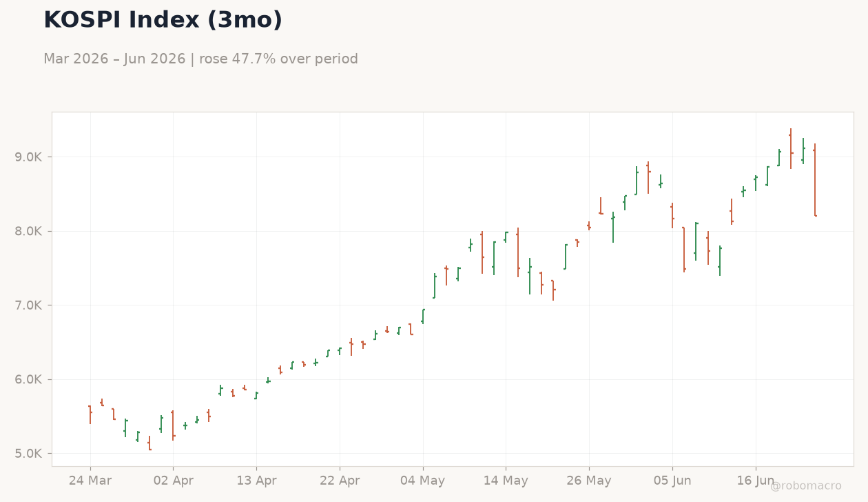Select the subtitle showing rose 47.7%
Screen dimensions: 868x502
coord(200,59)
